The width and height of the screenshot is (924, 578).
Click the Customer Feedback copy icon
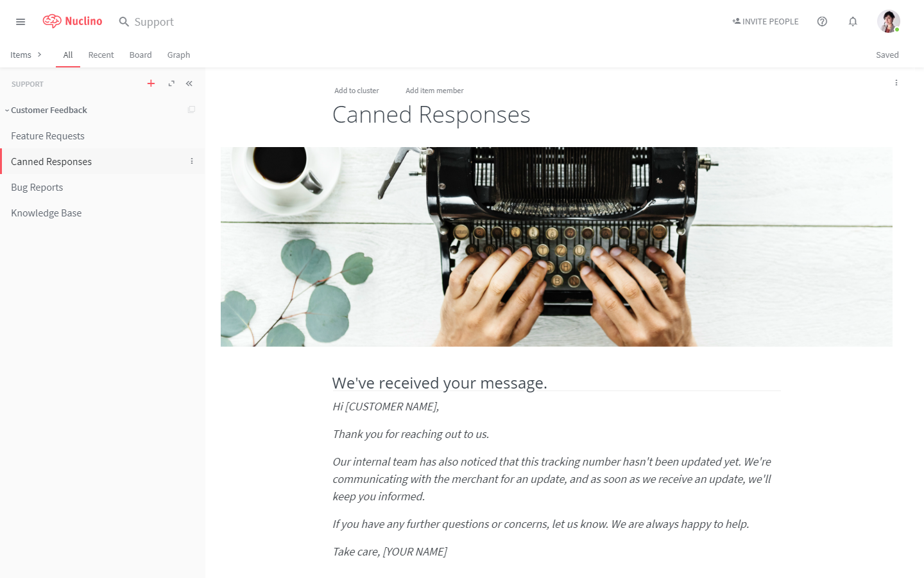(191, 110)
